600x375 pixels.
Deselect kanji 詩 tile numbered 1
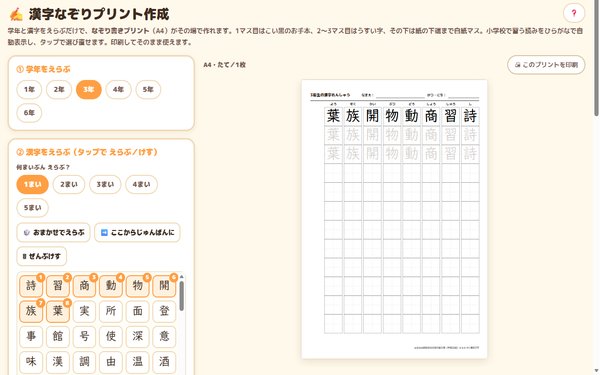coord(31,285)
